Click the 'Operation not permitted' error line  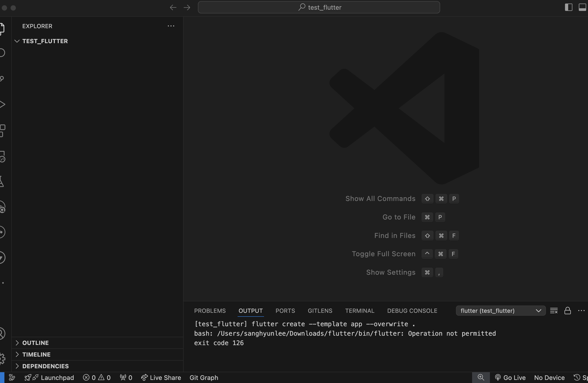point(345,334)
